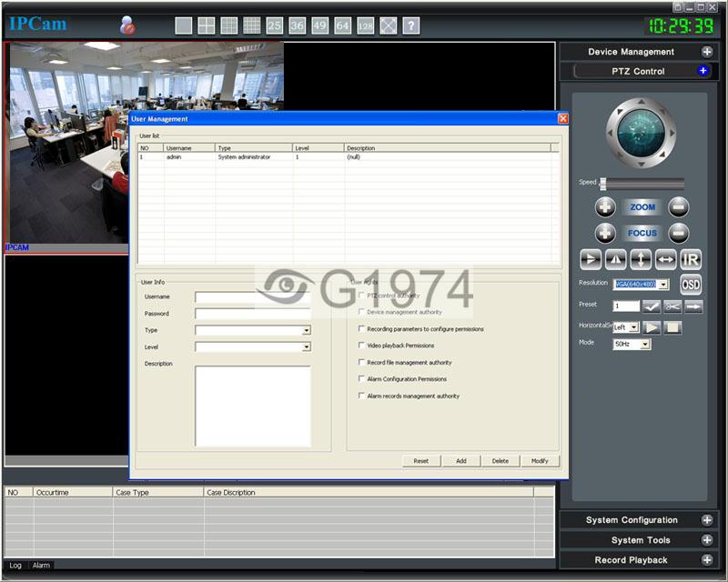
Task: Expand the System Configuration panel
Action: pyautogui.click(x=707, y=520)
